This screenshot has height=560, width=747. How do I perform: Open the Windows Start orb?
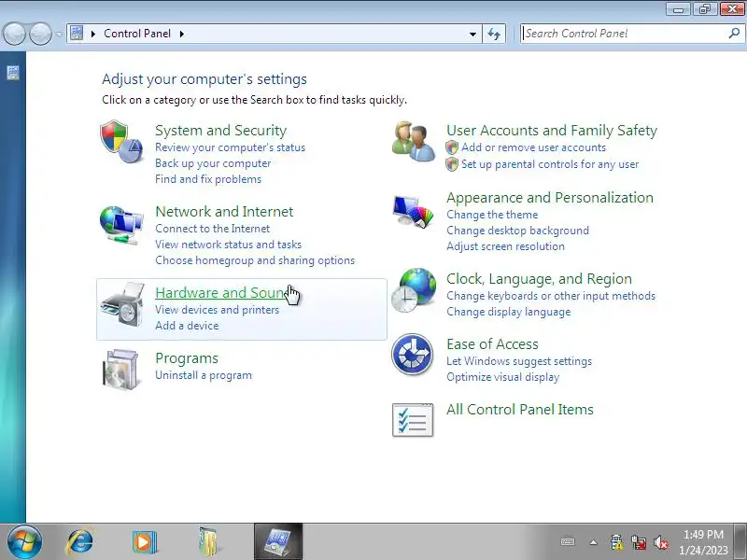click(x=24, y=542)
